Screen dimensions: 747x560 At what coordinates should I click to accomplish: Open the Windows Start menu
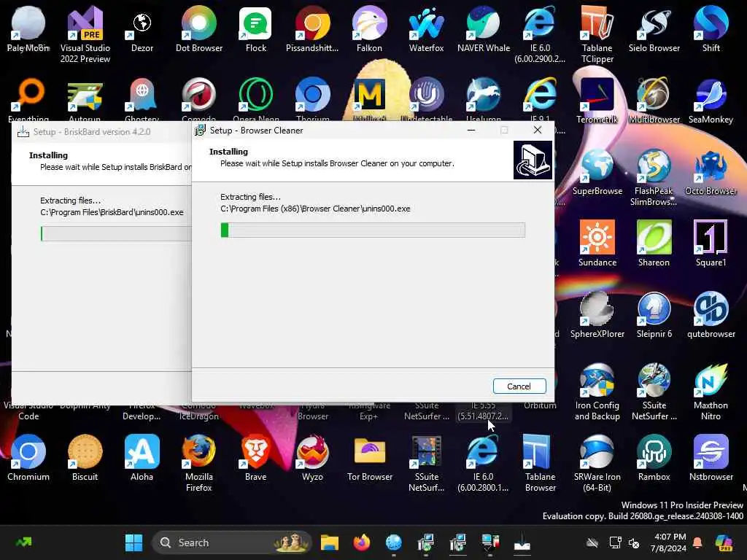[x=134, y=542]
